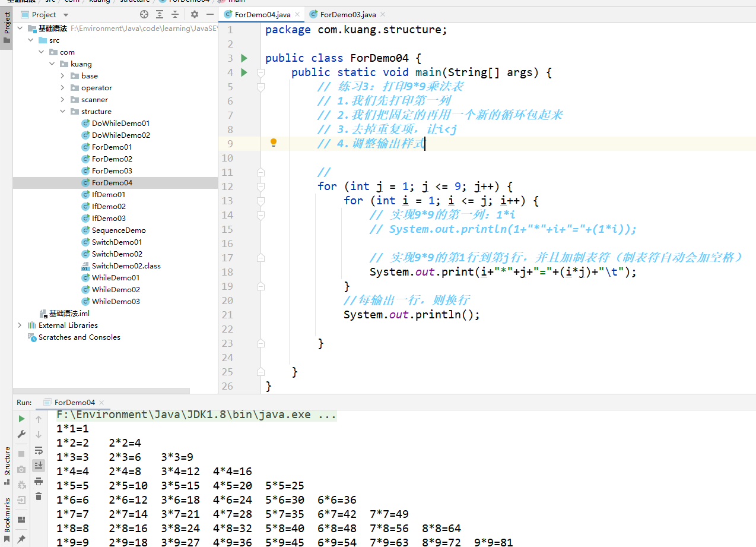756x547 pixels.
Task: Click the Select Opened File locate icon
Action: point(144,14)
